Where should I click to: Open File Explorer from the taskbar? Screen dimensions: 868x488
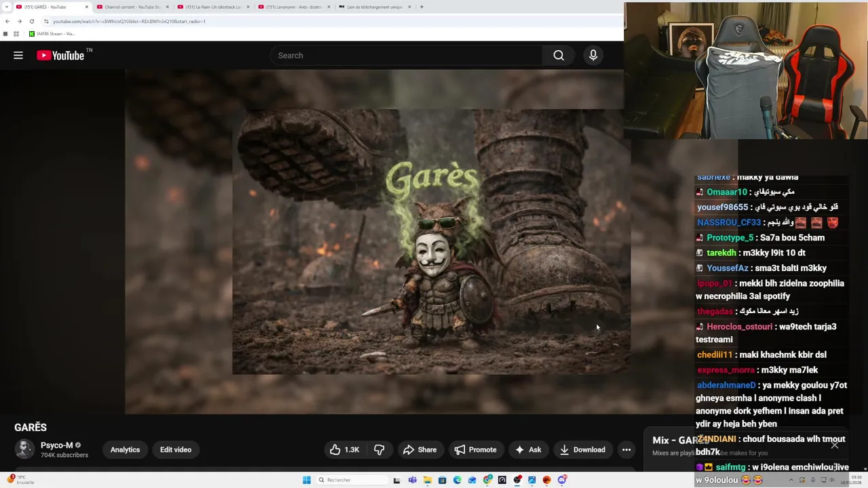[x=427, y=481]
